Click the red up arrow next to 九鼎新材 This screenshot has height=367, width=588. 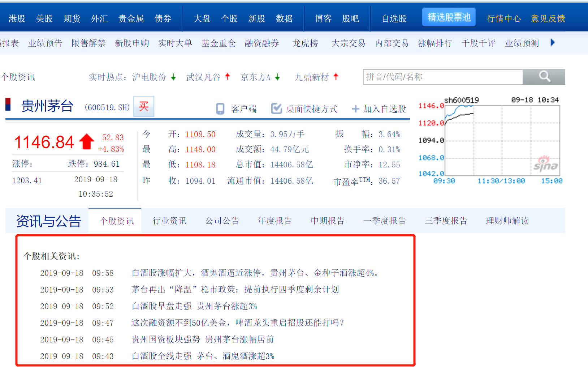pos(336,76)
